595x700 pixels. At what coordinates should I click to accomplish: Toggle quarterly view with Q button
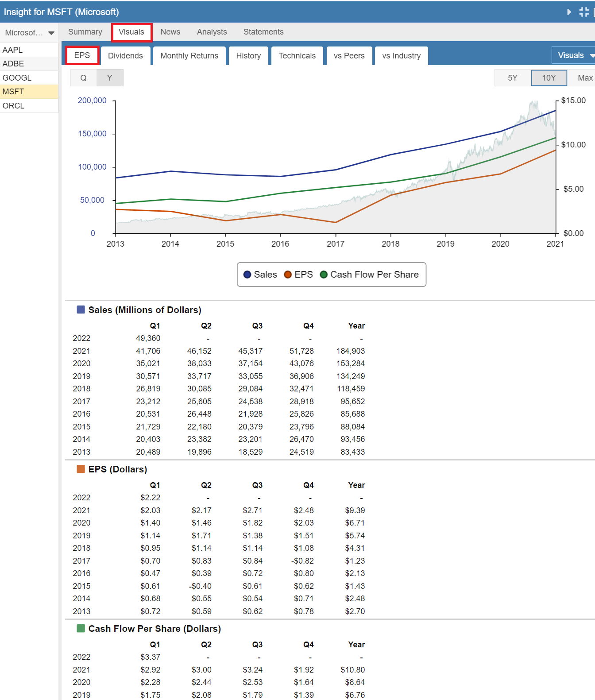tap(83, 78)
